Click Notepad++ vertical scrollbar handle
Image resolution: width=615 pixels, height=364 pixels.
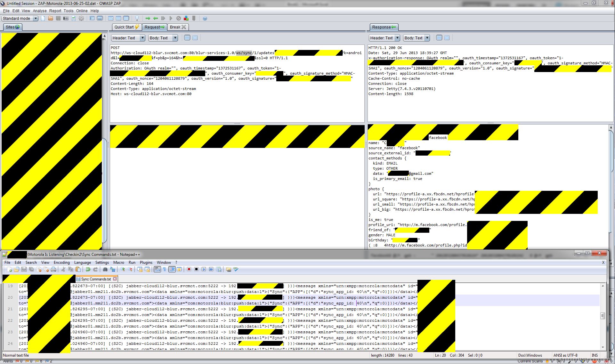tap(603, 316)
